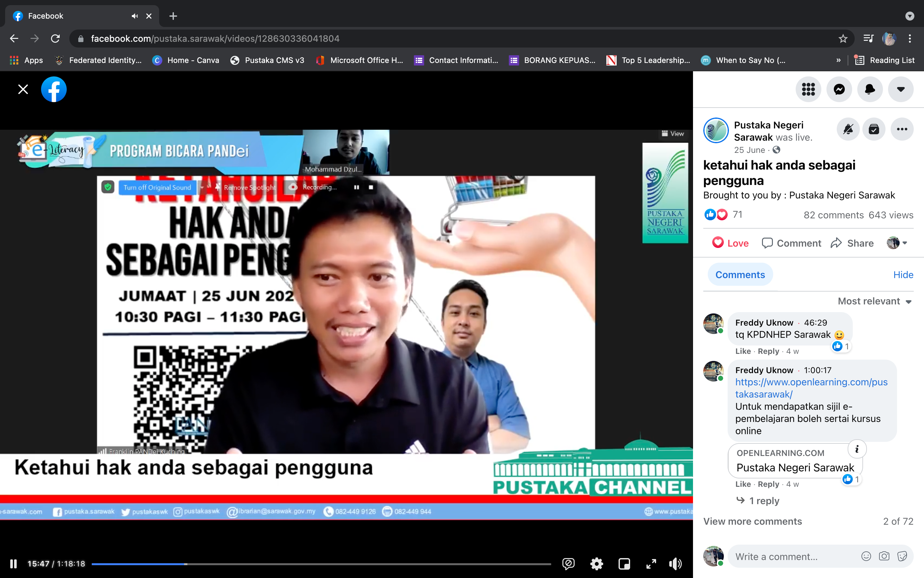The width and height of the screenshot is (924, 578).
Task: Open the Apps bookmark
Action: (26, 60)
